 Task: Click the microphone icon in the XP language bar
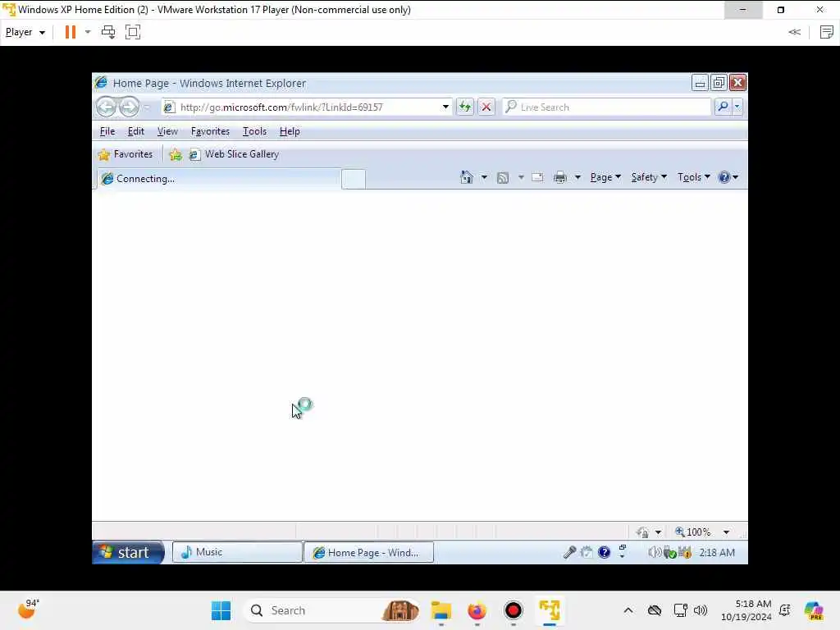[x=569, y=552]
